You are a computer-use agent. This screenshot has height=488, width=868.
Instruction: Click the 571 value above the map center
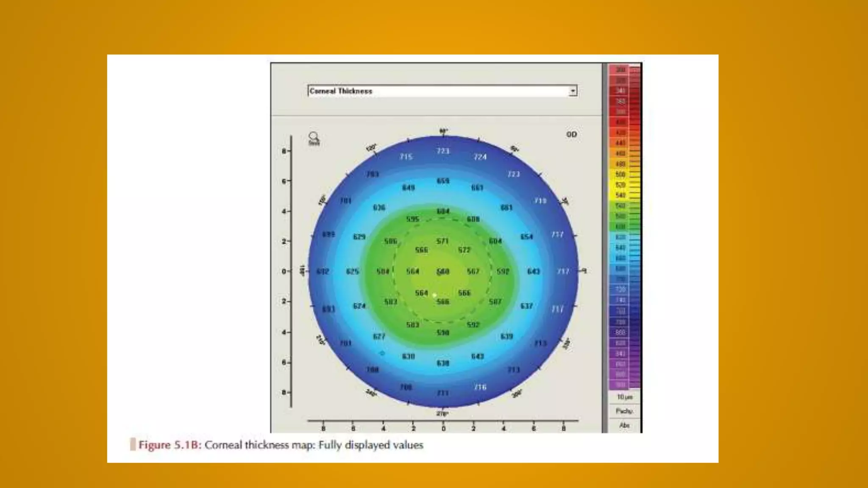tap(442, 241)
